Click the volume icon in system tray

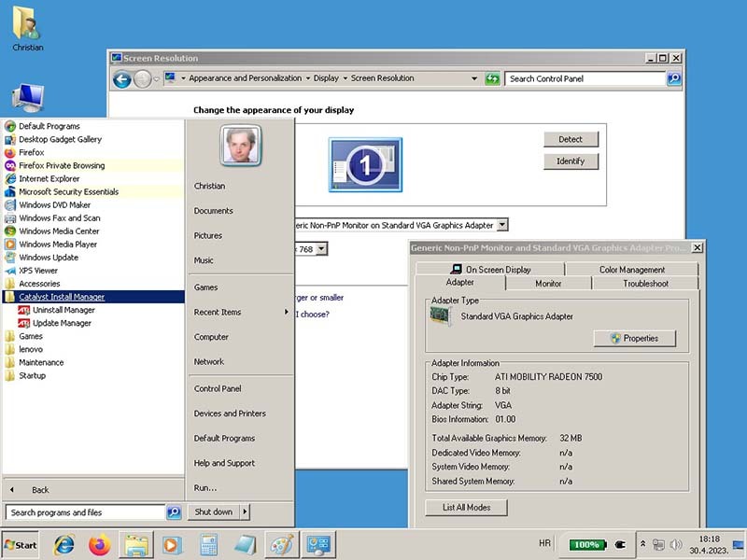pos(675,544)
